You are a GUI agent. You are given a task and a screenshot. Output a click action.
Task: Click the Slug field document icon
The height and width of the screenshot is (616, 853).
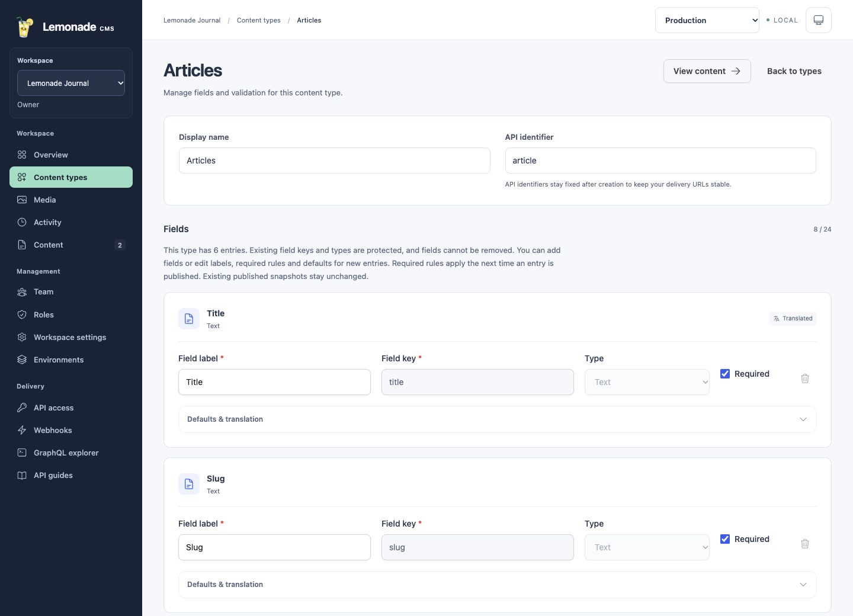(x=189, y=484)
